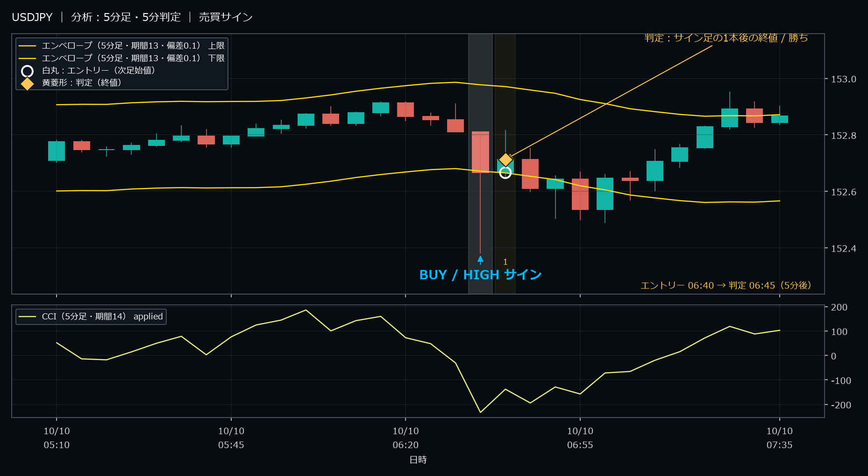
Task: Click CCI axis label -200
Action: [x=841, y=405]
